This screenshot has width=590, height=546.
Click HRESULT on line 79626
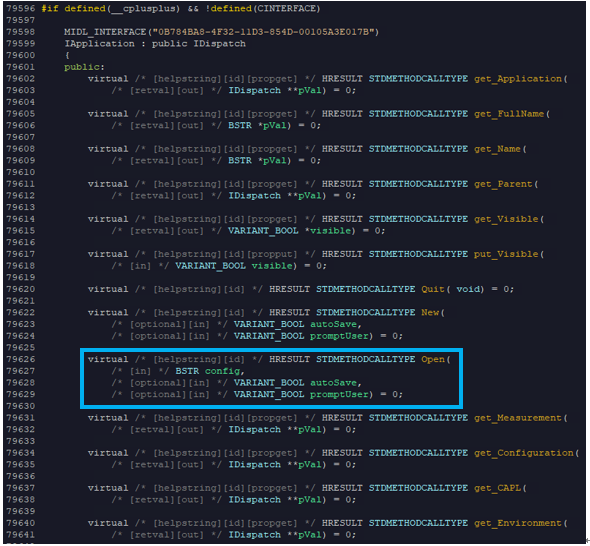coord(289,359)
